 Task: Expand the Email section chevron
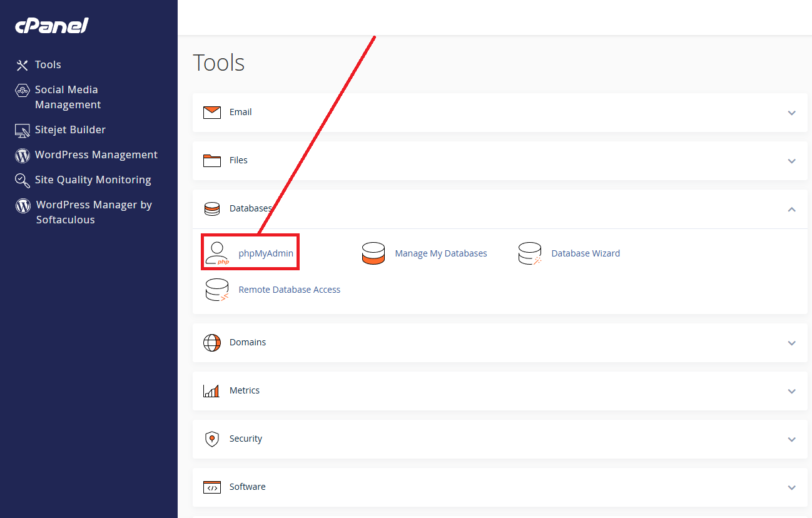[792, 113]
